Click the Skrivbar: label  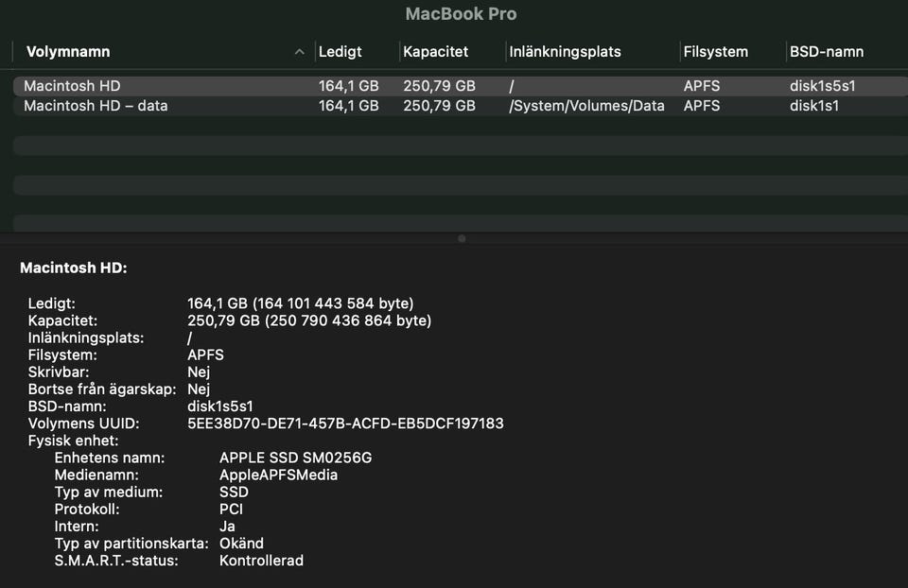(x=59, y=372)
